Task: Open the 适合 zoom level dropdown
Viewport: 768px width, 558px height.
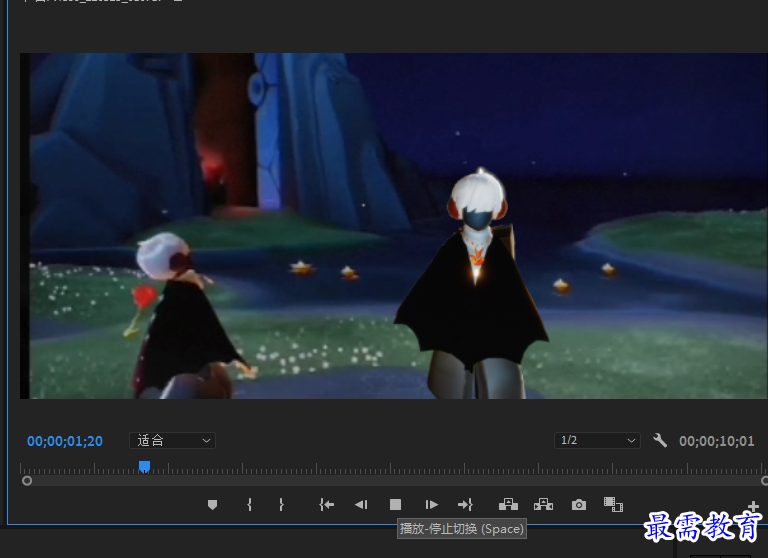Action: pos(172,440)
